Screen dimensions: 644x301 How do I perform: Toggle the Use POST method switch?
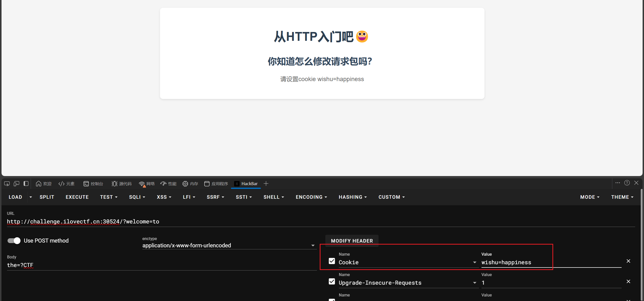pos(14,241)
